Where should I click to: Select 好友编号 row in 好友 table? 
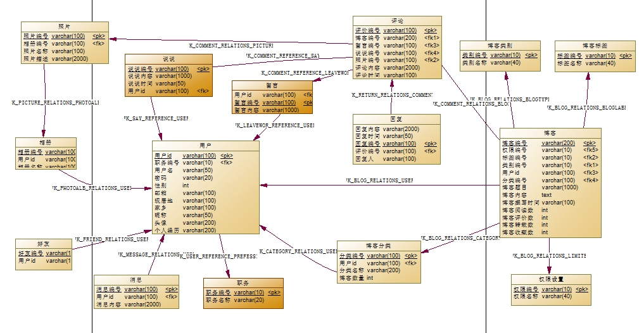[x=44, y=253]
